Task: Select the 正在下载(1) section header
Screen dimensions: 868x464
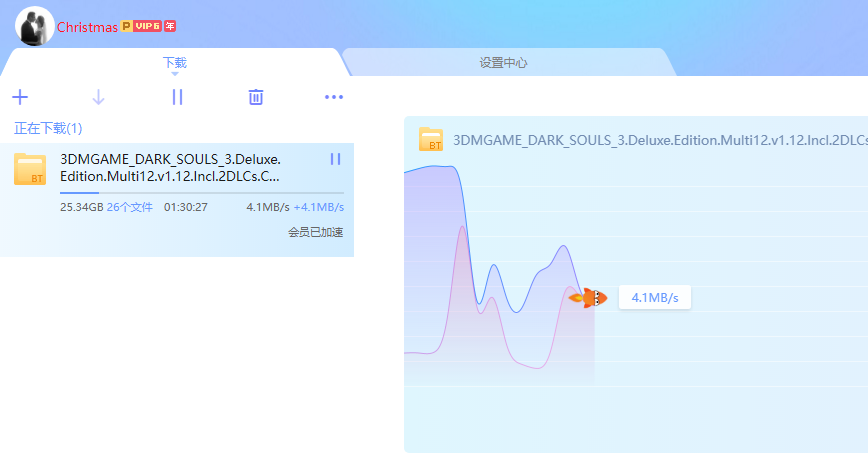Action: (48, 128)
